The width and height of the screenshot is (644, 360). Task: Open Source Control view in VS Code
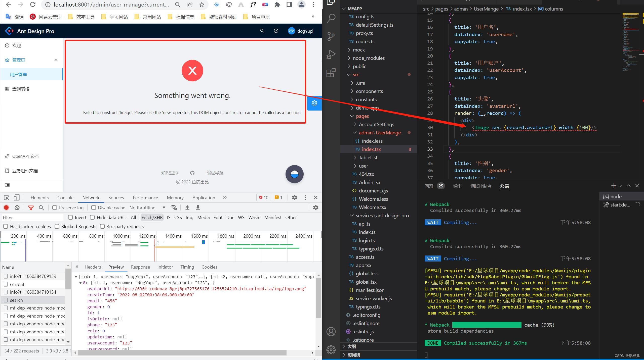point(331,36)
